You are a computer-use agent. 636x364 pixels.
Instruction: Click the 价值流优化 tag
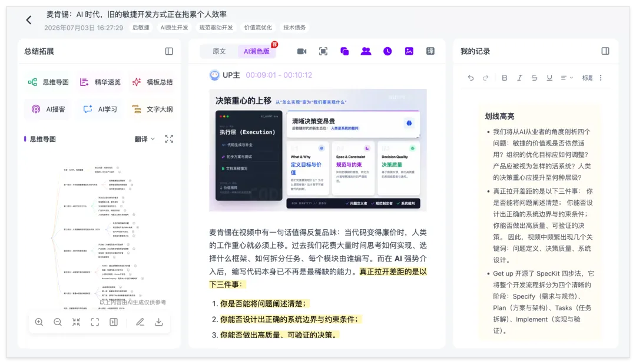pos(258,28)
